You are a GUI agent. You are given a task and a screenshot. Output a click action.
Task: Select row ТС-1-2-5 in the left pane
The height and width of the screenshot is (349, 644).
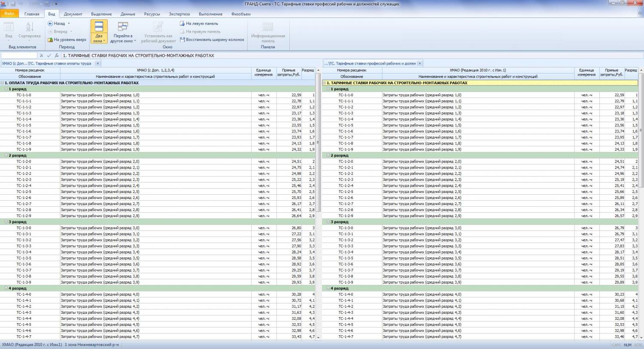pos(24,192)
